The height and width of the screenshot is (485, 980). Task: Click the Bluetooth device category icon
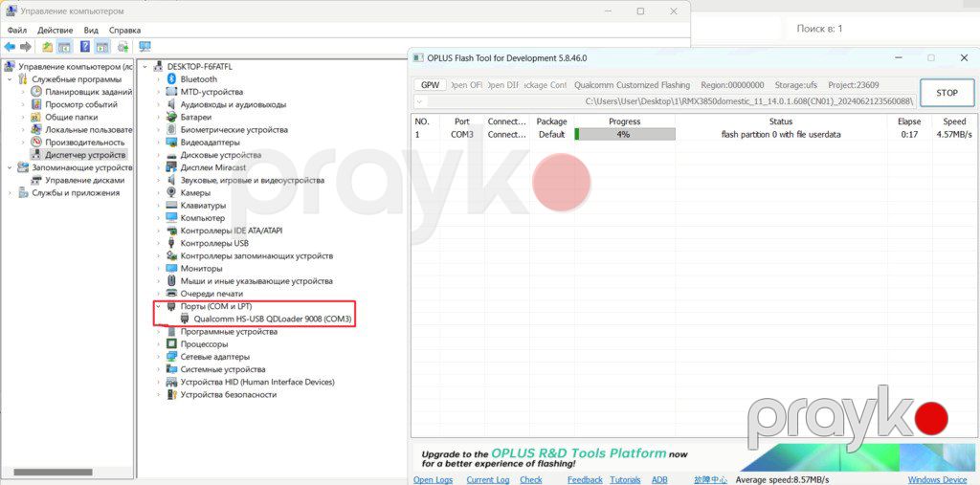click(172, 79)
